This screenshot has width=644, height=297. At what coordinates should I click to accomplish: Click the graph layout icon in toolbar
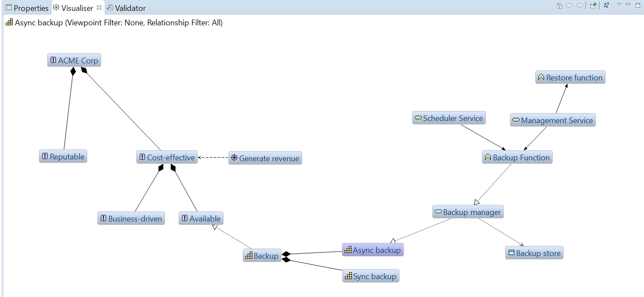point(606,5)
